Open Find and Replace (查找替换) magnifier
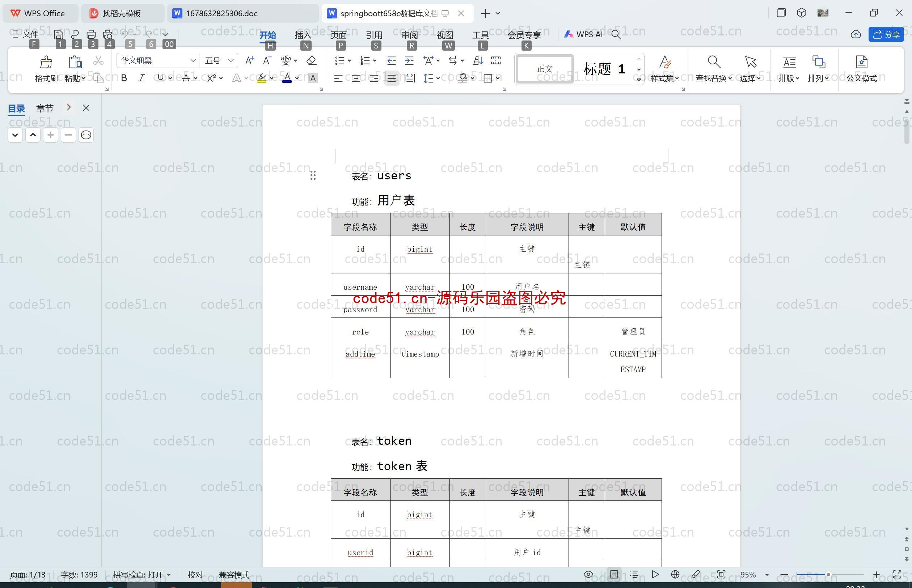Image resolution: width=912 pixels, height=588 pixels. click(x=714, y=62)
